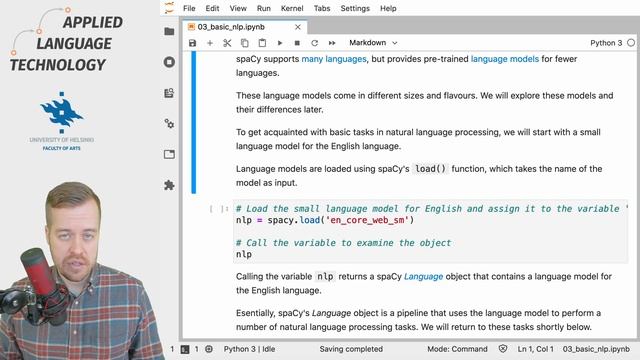The width and height of the screenshot is (640, 360).
Task: Click the 'load()' inline code text
Action: point(430,169)
